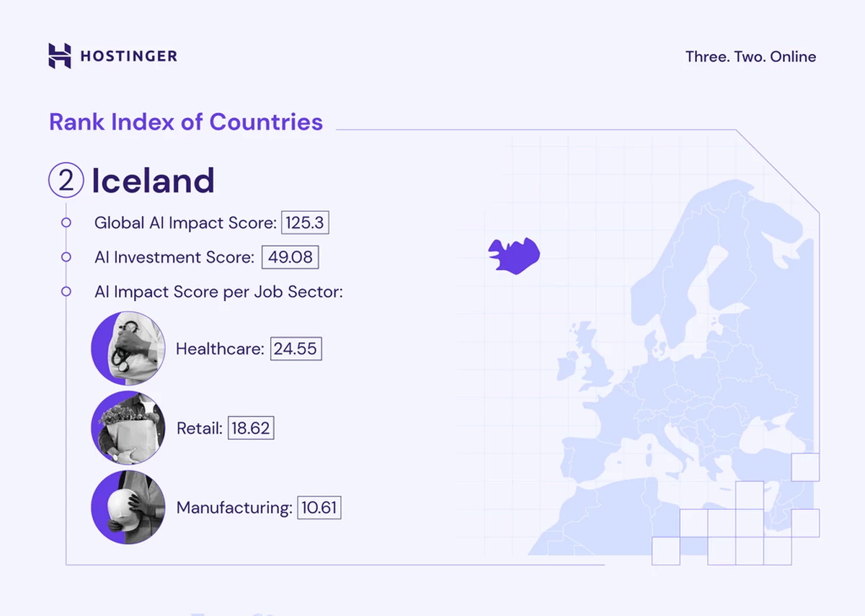The height and width of the screenshot is (616, 865).
Task: Click the Retail grocery bag circle image
Action: click(128, 428)
